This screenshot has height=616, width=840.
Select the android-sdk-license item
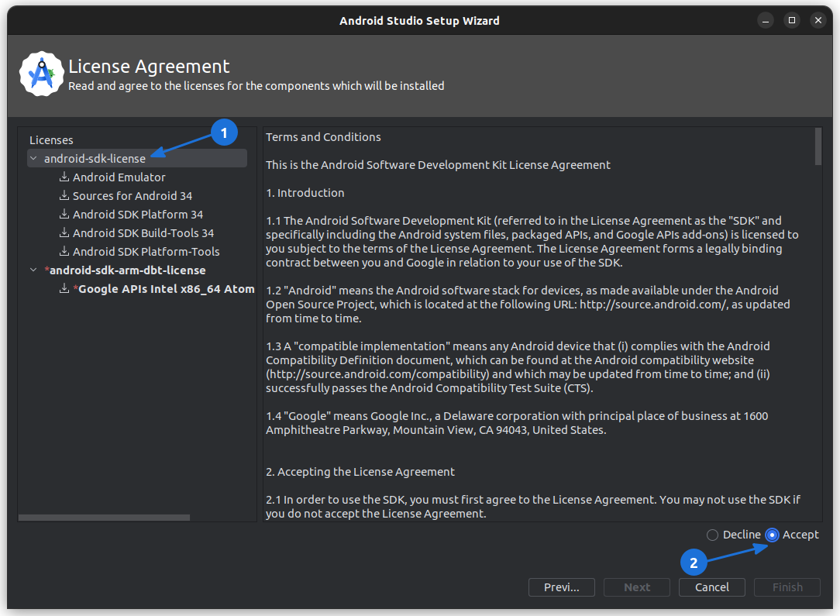[x=93, y=158]
